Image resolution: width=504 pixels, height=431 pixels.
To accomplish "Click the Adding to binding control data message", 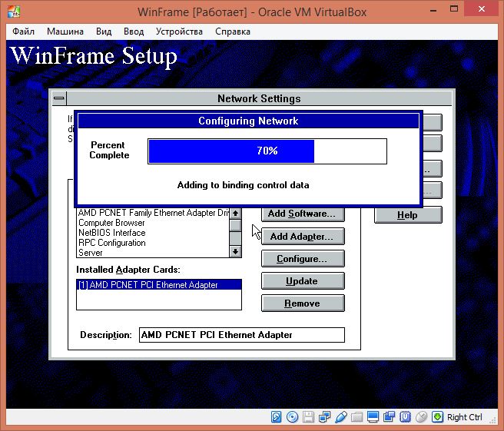I will coord(243,185).
